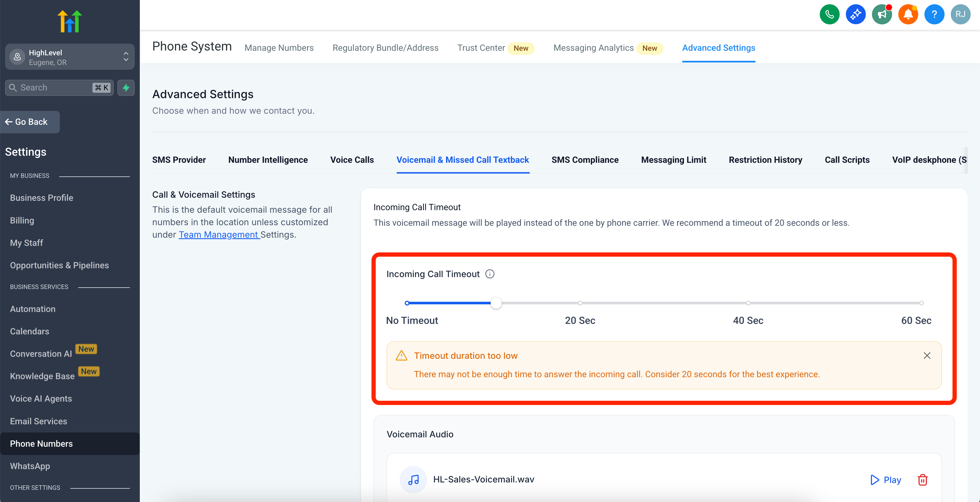This screenshot has height=502, width=980.
Task: Select Business Profile in the settings sidebar
Action: [41, 198]
